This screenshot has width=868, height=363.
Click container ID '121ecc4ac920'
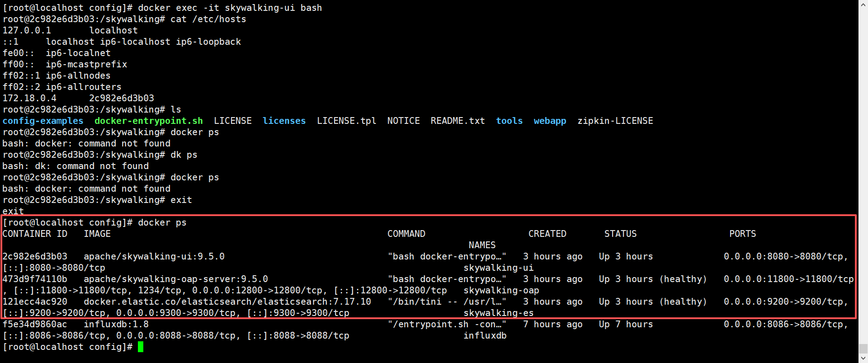click(x=35, y=302)
